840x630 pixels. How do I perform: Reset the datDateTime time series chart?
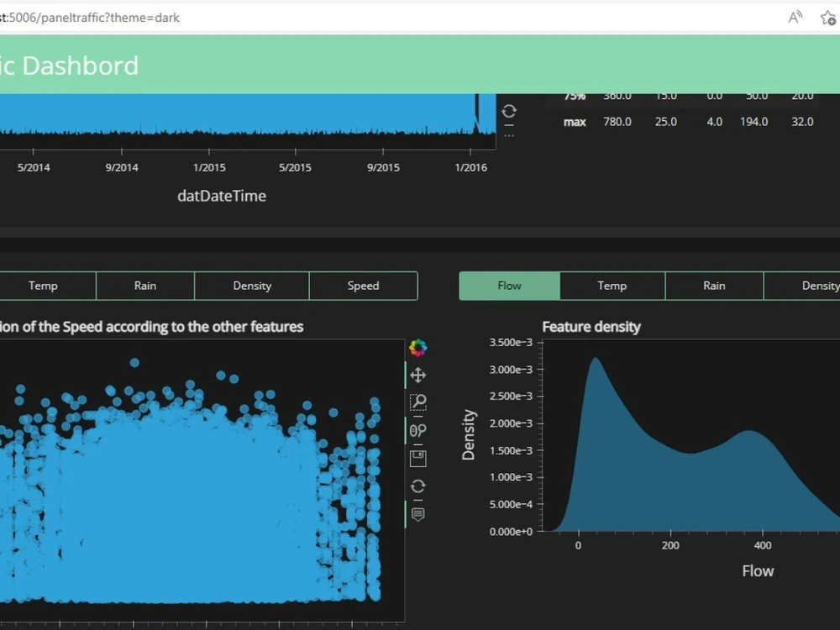pos(508,109)
